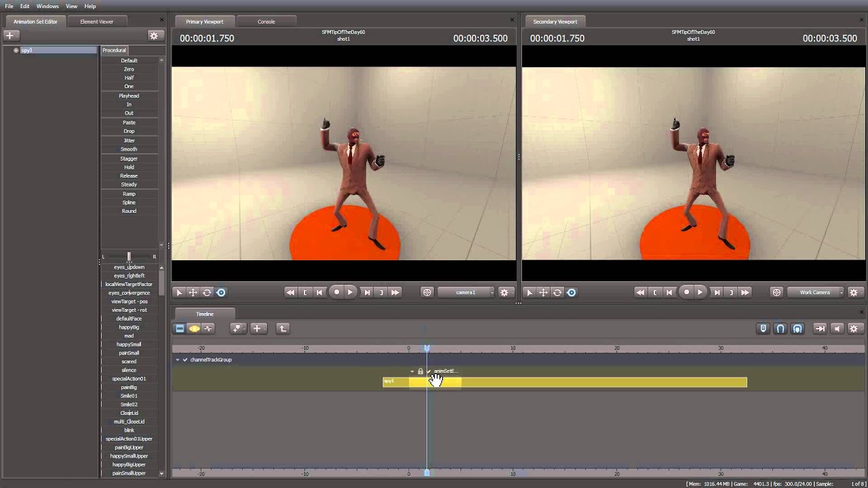Click the timeline playhead marker on ruler
868x488 pixels.
427,348
